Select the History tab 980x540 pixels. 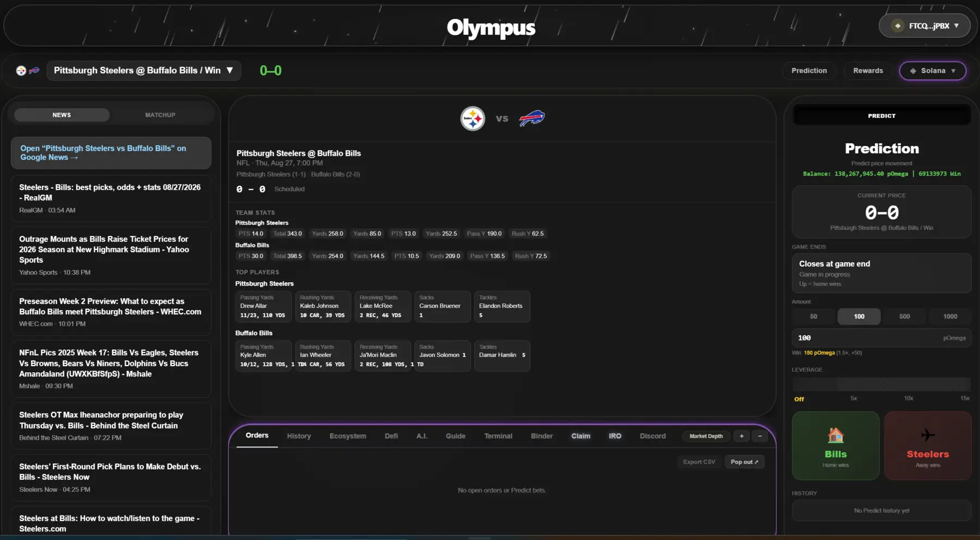(299, 436)
